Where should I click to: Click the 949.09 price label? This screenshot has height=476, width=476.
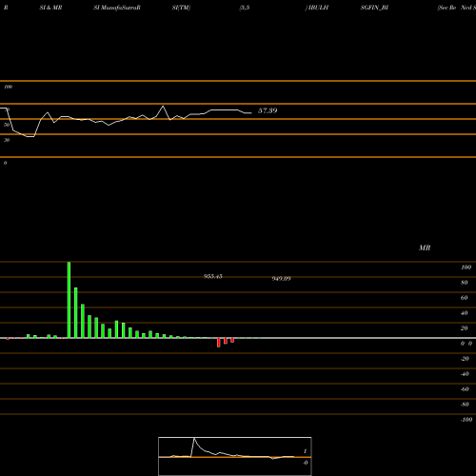(282, 279)
